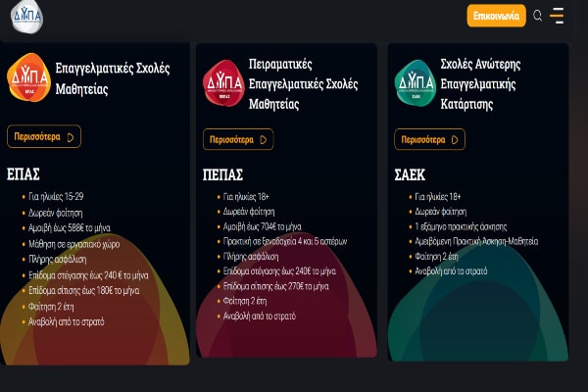Click 'Μάθηση σε εργασιακό χώρο'
The width and height of the screenshot is (588, 392).
tap(74, 244)
